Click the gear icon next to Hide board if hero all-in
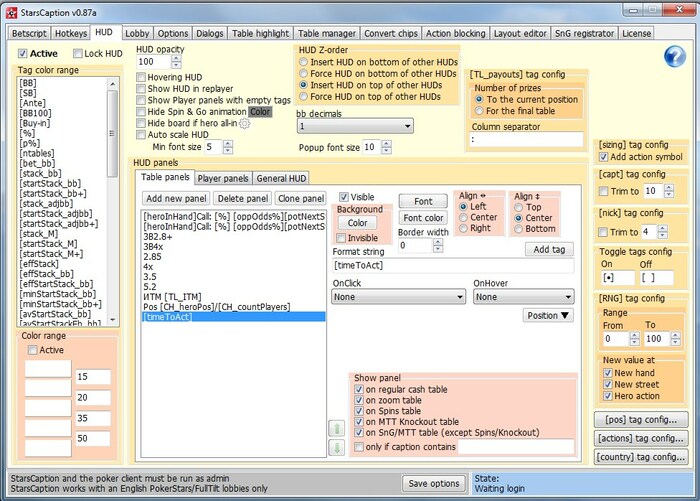The height and width of the screenshot is (501, 700). click(245, 124)
